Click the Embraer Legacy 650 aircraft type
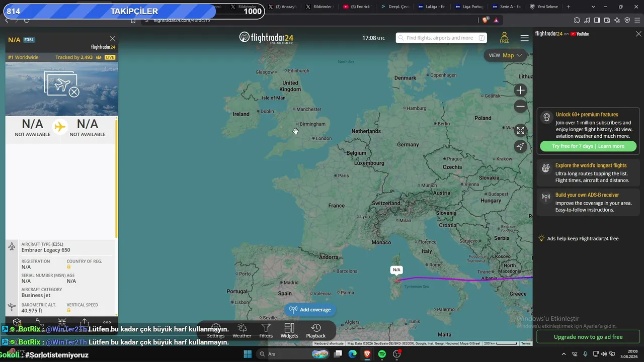 pyautogui.click(x=46, y=250)
